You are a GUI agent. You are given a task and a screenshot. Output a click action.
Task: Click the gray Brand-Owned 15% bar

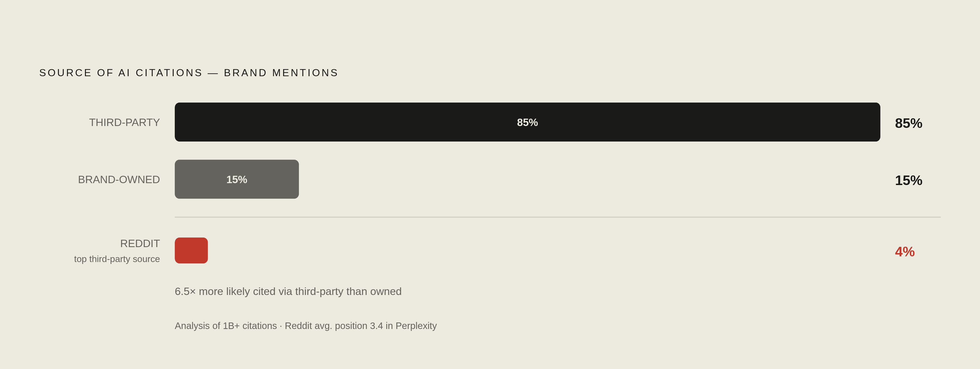click(x=237, y=179)
